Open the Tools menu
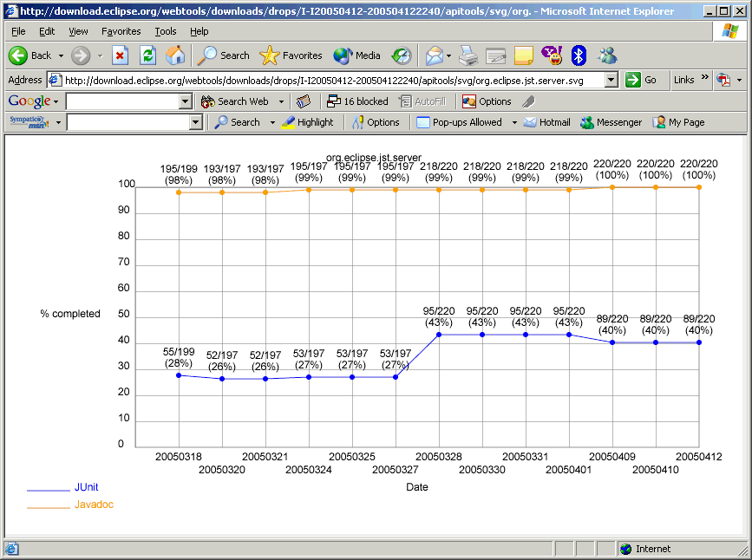Image resolution: width=752 pixels, height=560 pixels. pyautogui.click(x=165, y=31)
